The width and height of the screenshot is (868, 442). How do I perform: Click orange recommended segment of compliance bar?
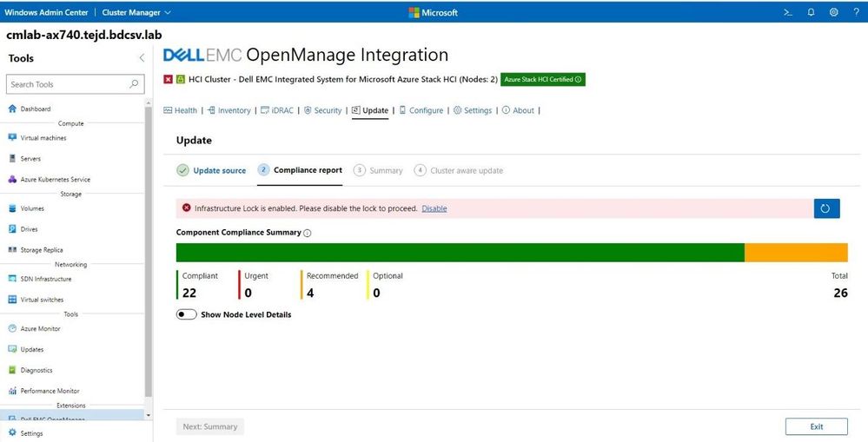[796, 252]
